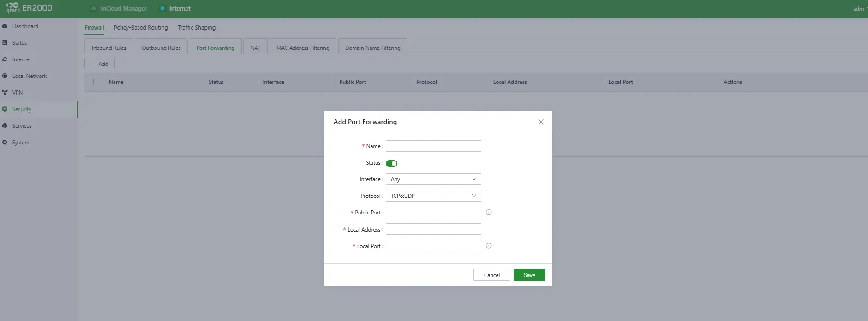The width and height of the screenshot is (868, 321).
Task: Click the System gear icon
Action: [5, 143]
